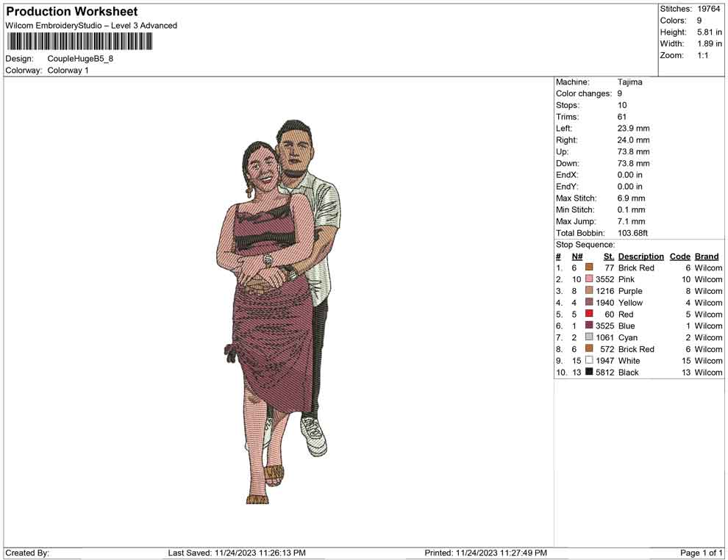728x560 pixels.
Task: Click the Cyan thread color swatch
Action: (589, 337)
